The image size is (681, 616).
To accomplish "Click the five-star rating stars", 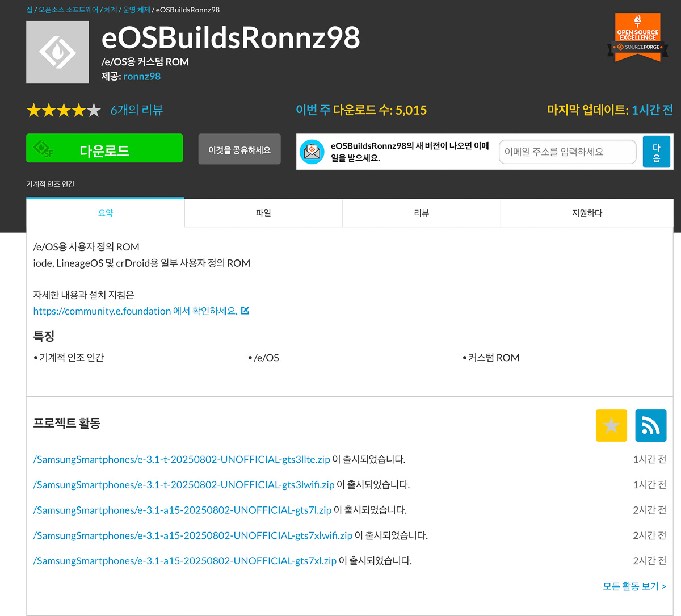I will [64, 110].
